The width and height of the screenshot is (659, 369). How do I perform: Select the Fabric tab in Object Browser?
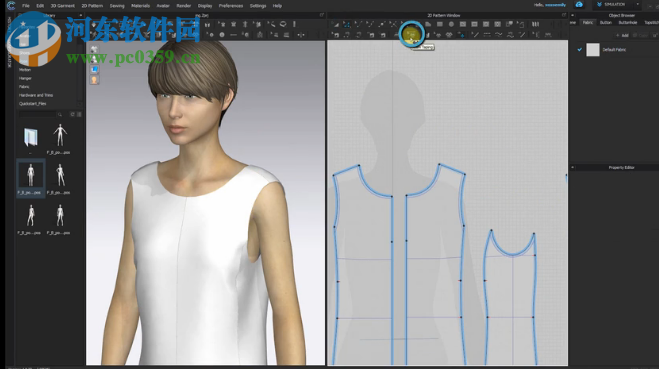(x=588, y=23)
